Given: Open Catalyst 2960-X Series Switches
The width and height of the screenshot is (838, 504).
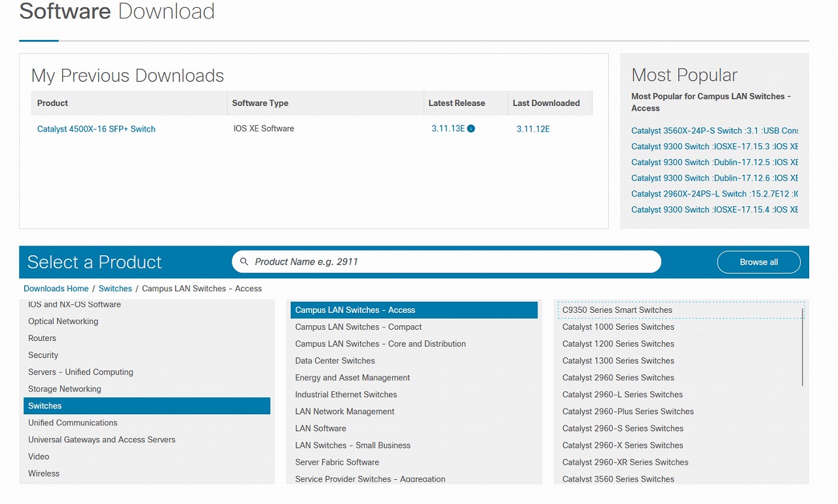Looking at the screenshot, I should pyautogui.click(x=622, y=445).
